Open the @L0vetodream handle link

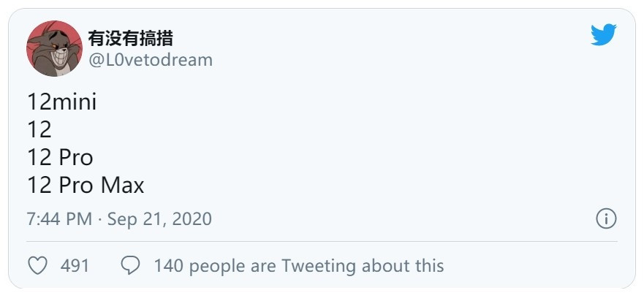click(x=151, y=60)
